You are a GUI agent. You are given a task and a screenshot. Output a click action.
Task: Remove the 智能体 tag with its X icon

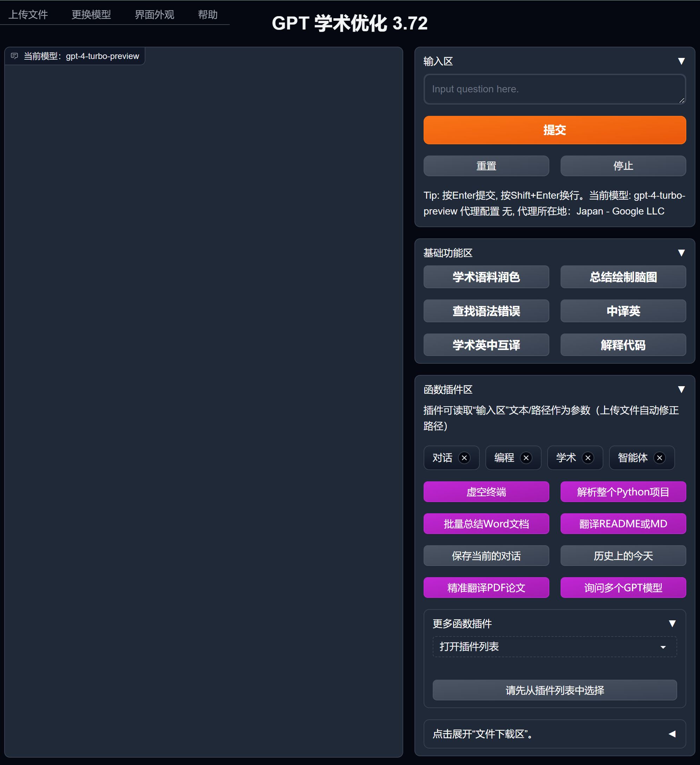tap(659, 458)
